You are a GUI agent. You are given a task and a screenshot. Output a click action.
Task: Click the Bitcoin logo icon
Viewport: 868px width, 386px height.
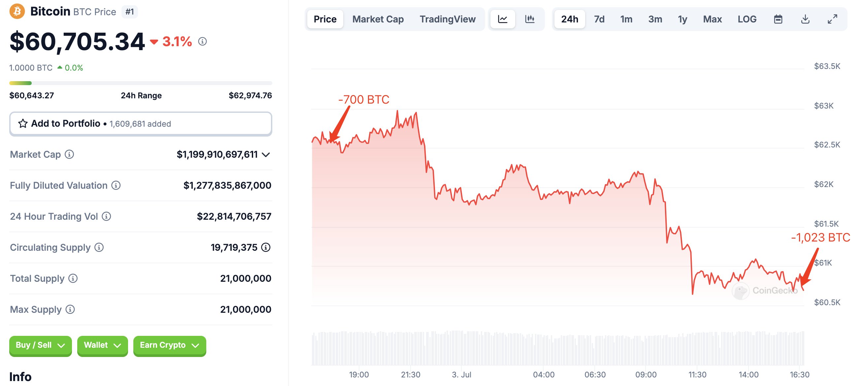pyautogui.click(x=17, y=12)
